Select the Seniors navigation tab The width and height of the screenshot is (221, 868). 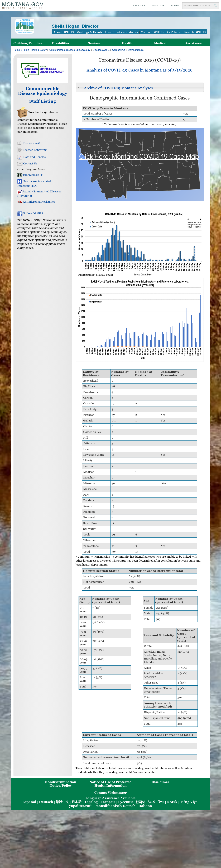[x=94, y=43]
